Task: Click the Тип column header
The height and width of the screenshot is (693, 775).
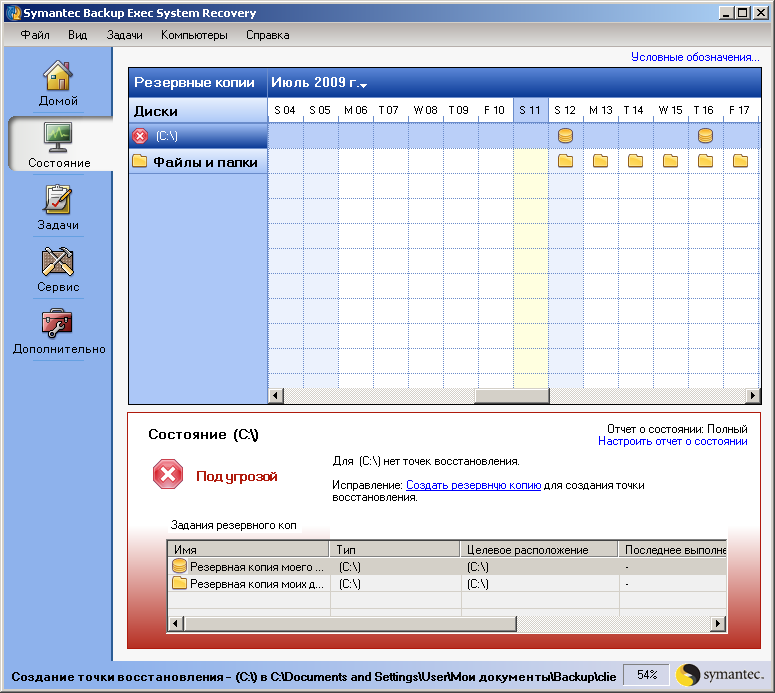Action: (x=395, y=549)
